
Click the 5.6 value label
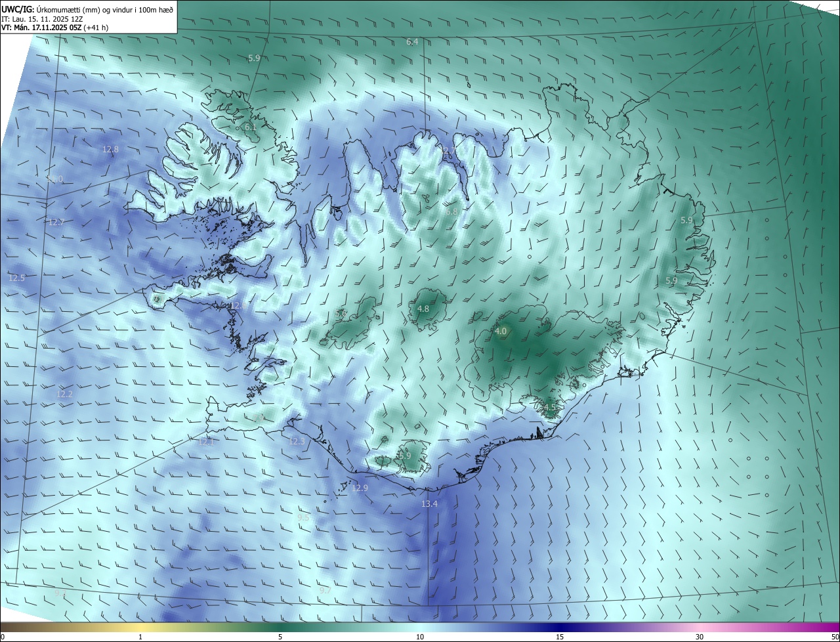[x=341, y=314]
